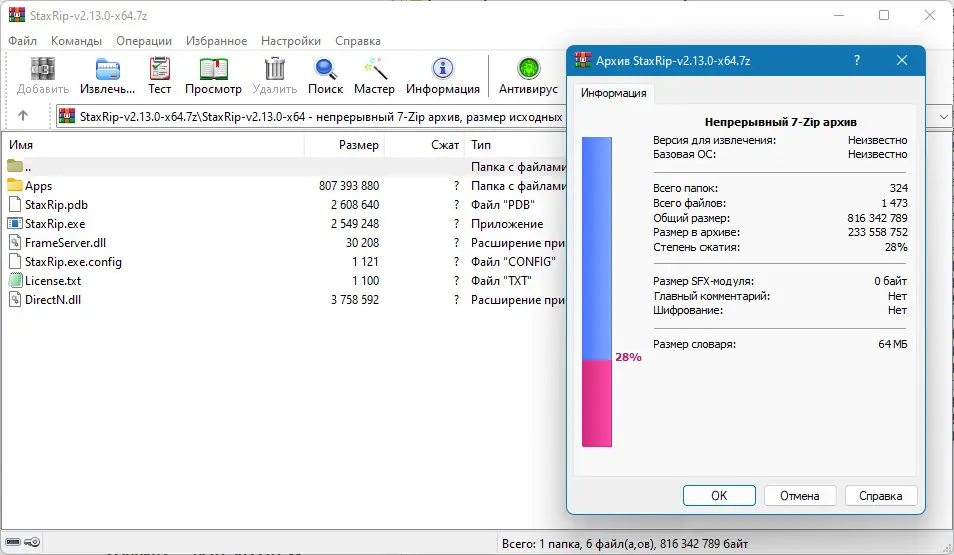The image size is (954, 555).
Task: Click the Размер в архиве value 233 558 752
Action: click(877, 232)
